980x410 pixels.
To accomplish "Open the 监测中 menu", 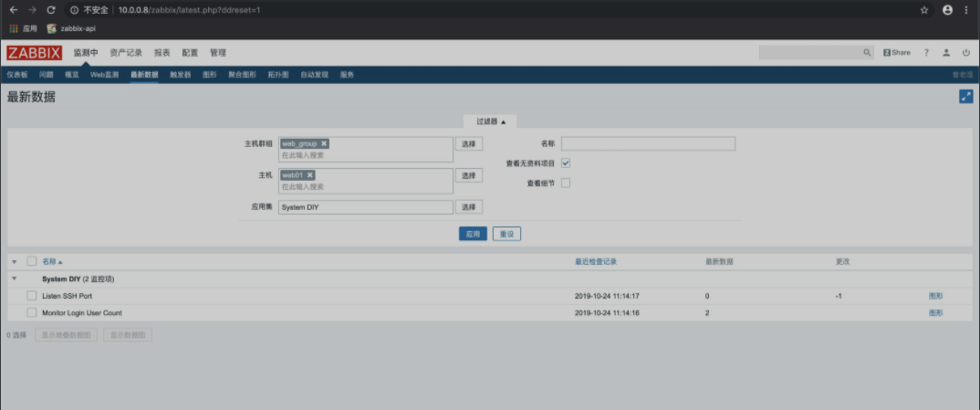I will point(86,53).
